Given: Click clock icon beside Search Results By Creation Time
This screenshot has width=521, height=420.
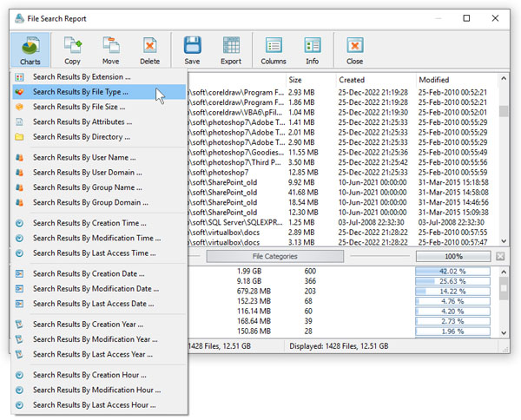Looking at the screenshot, I should [20, 223].
